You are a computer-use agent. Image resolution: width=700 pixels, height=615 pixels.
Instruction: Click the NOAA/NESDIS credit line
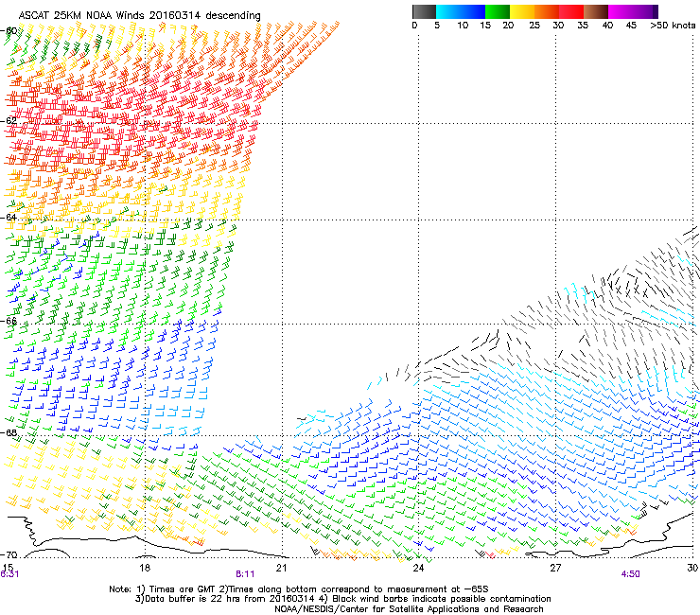pos(409,609)
